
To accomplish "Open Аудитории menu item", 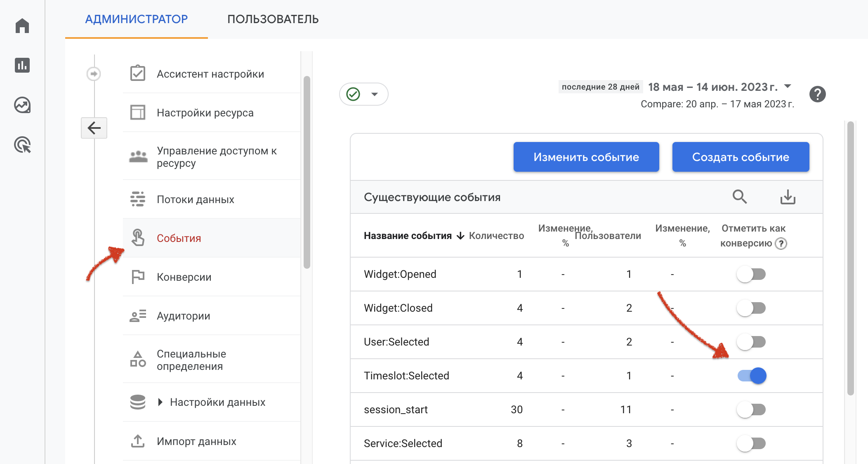I will pos(212,316).
